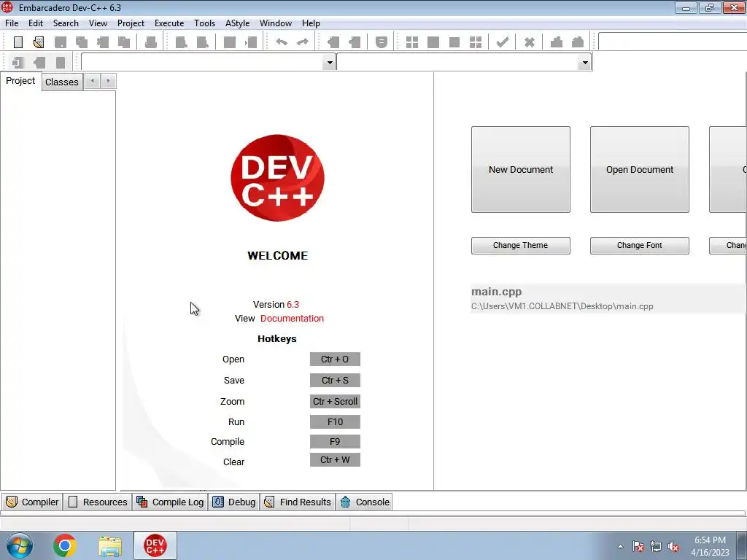Image resolution: width=747 pixels, height=560 pixels.
Task: Click the Rebuild All toolbar icon
Action: [x=476, y=42]
